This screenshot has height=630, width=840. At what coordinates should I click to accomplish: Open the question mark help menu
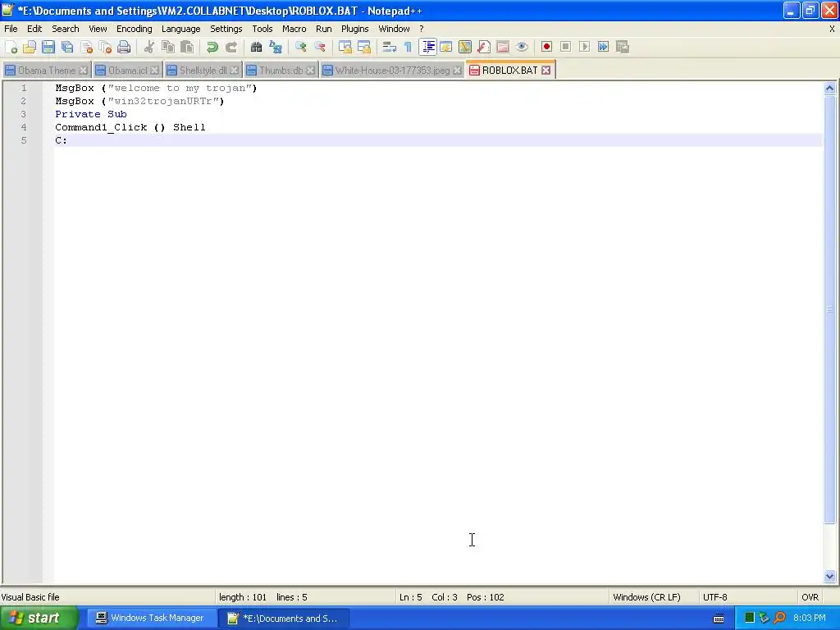click(421, 29)
